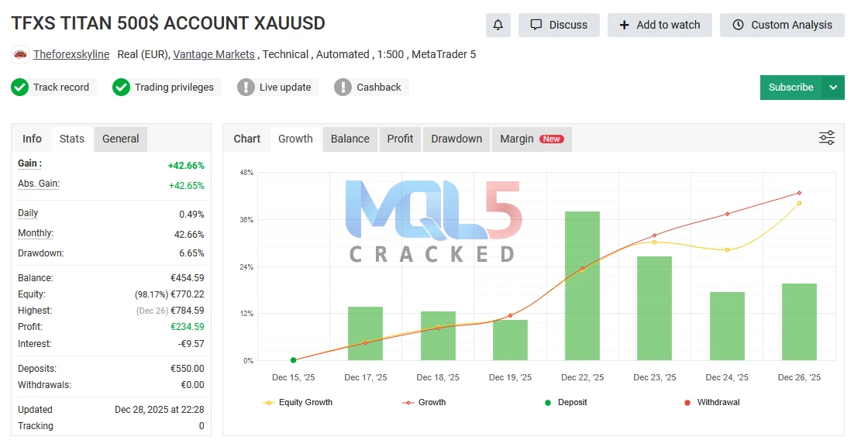Click the Add to watch button
This screenshot has width=868, height=440.
click(659, 25)
